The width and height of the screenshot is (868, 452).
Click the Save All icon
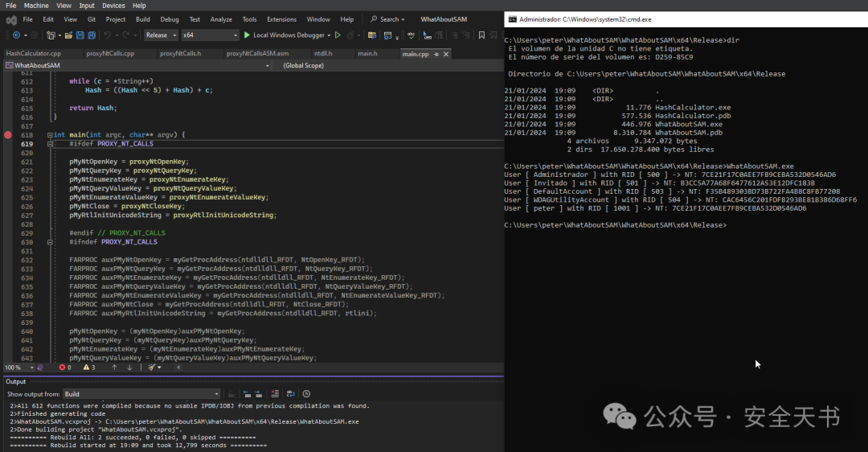click(92, 35)
